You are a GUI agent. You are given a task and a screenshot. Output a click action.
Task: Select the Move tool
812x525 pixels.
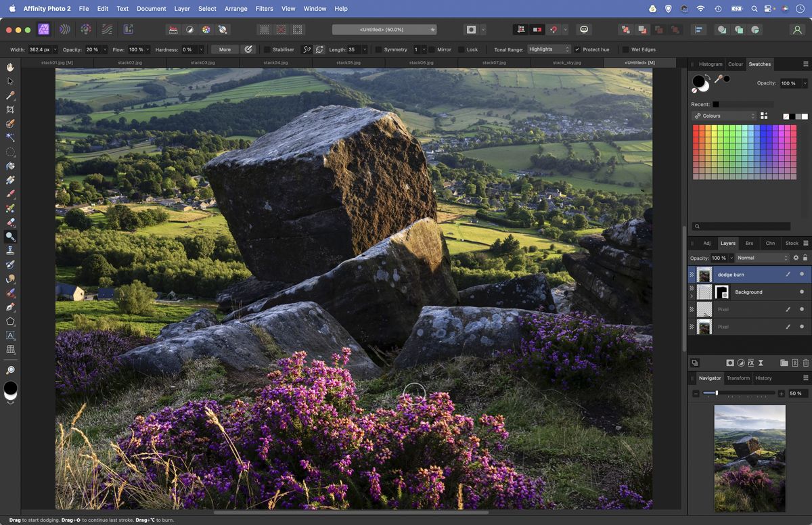[x=9, y=81]
